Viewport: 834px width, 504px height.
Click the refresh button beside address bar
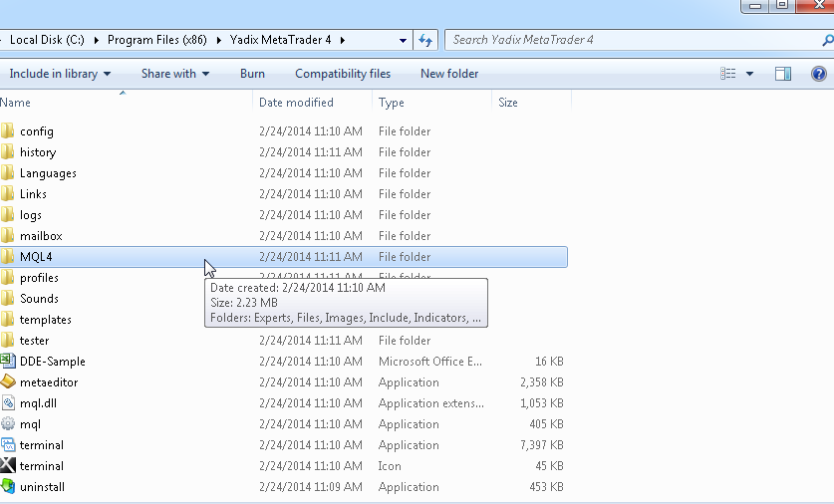(425, 40)
